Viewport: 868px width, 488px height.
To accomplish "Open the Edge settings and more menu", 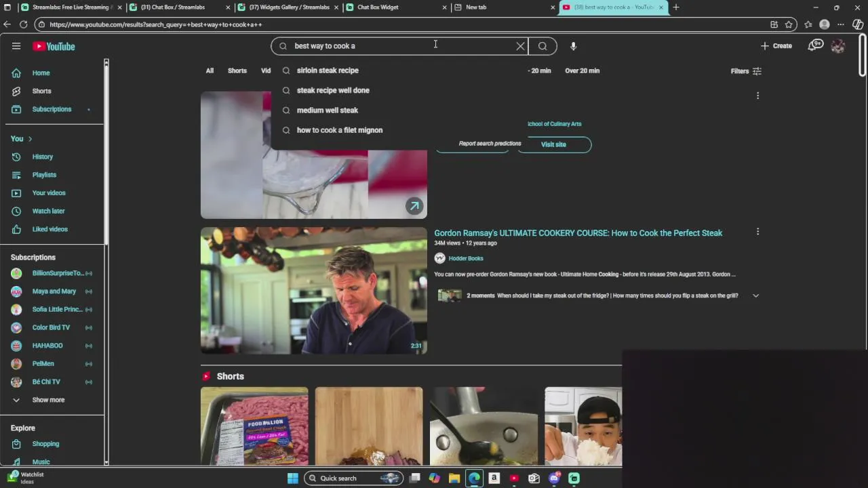I will coord(841,24).
